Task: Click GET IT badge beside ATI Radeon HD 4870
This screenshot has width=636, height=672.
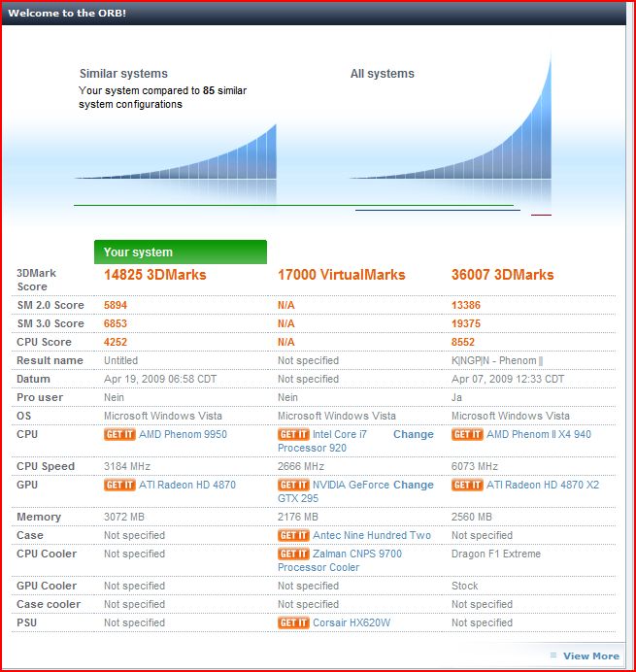Action: click(x=119, y=485)
